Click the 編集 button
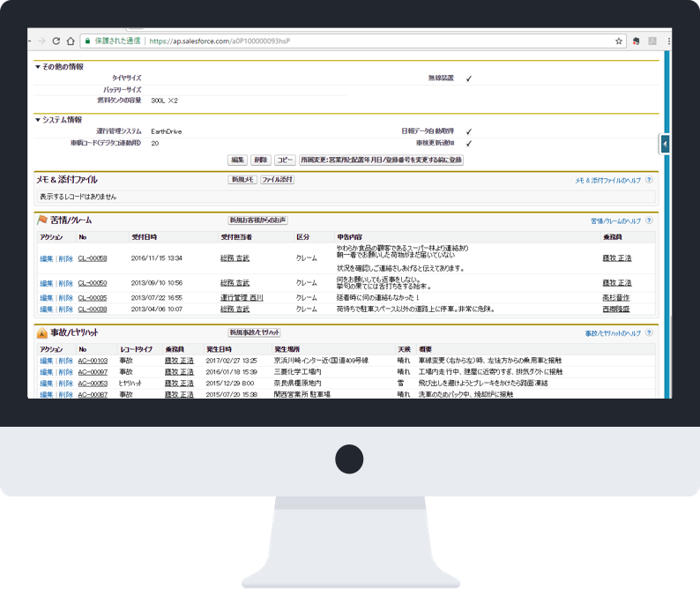 tap(237, 160)
